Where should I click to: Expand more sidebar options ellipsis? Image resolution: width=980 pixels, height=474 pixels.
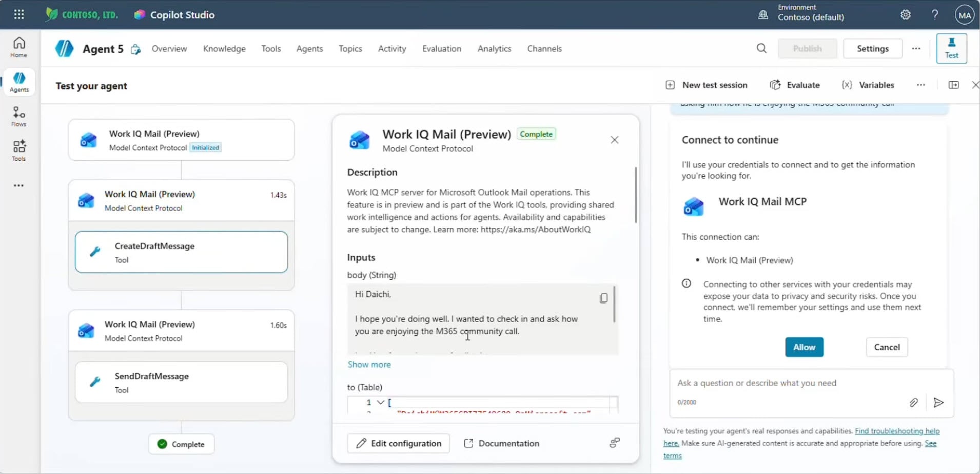pyautogui.click(x=19, y=185)
